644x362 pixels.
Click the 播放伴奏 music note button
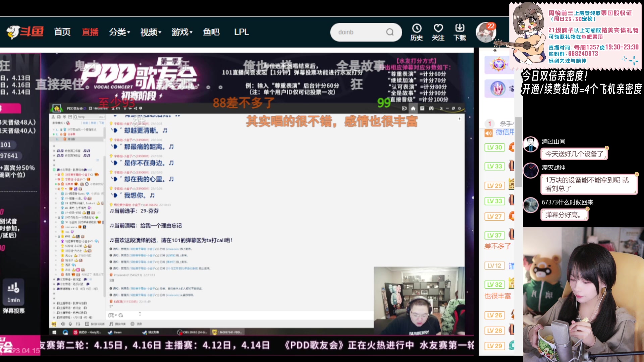tap(117, 324)
